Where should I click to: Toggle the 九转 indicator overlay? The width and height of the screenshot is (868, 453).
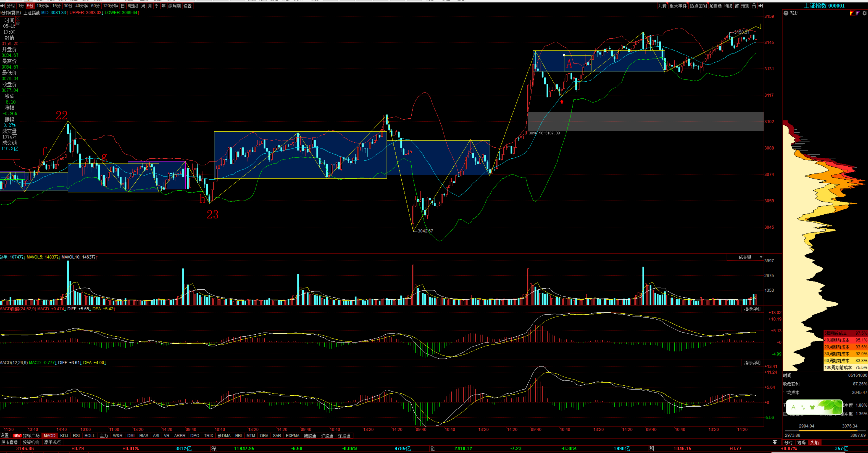(662, 6)
